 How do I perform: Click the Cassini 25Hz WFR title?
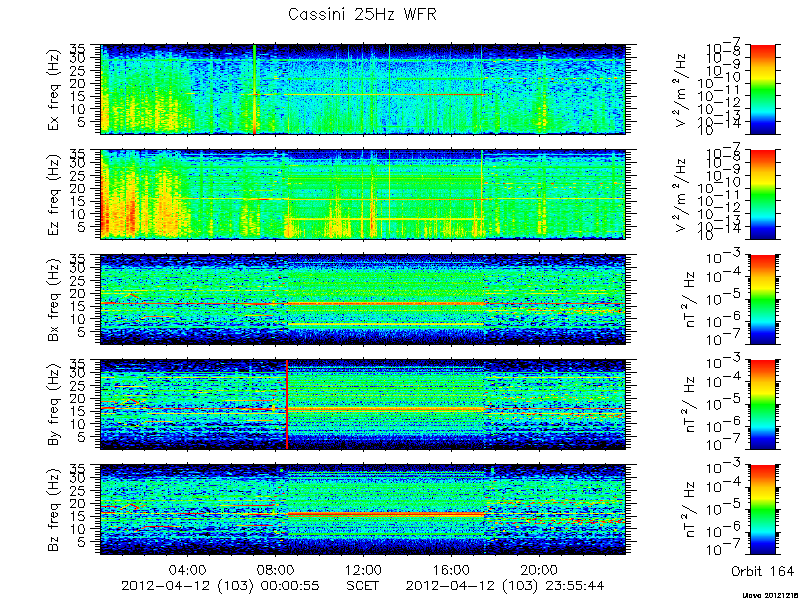[x=362, y=14]
